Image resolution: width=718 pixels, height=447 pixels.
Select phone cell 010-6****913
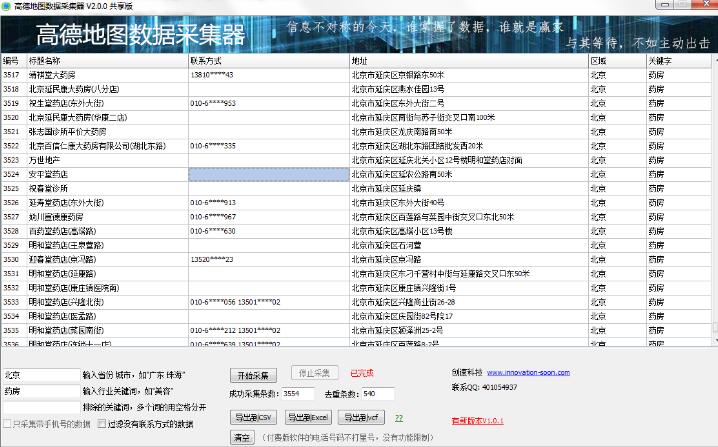[x=269, y=202]
